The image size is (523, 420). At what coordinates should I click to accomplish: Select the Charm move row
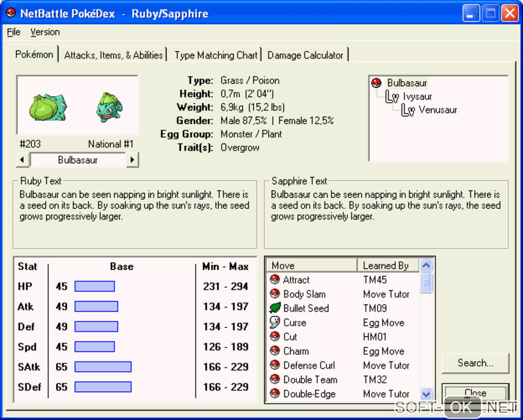coord(343,351)
